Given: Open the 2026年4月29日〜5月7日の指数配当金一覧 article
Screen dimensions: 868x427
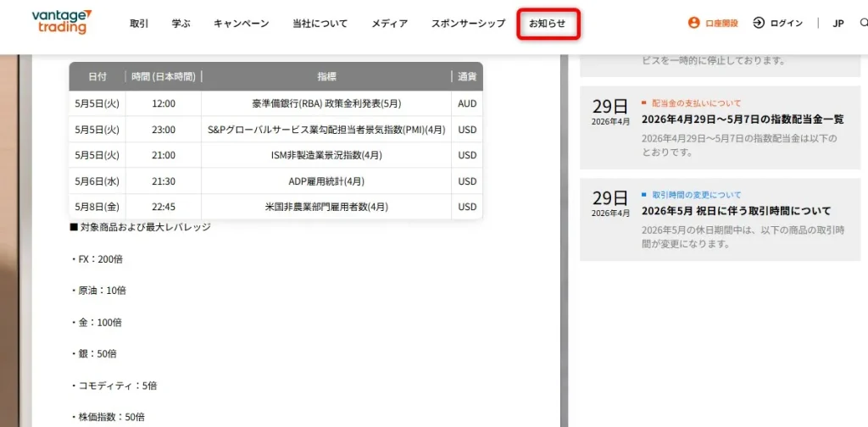Looking at the screenshot, I should (743, 119).
